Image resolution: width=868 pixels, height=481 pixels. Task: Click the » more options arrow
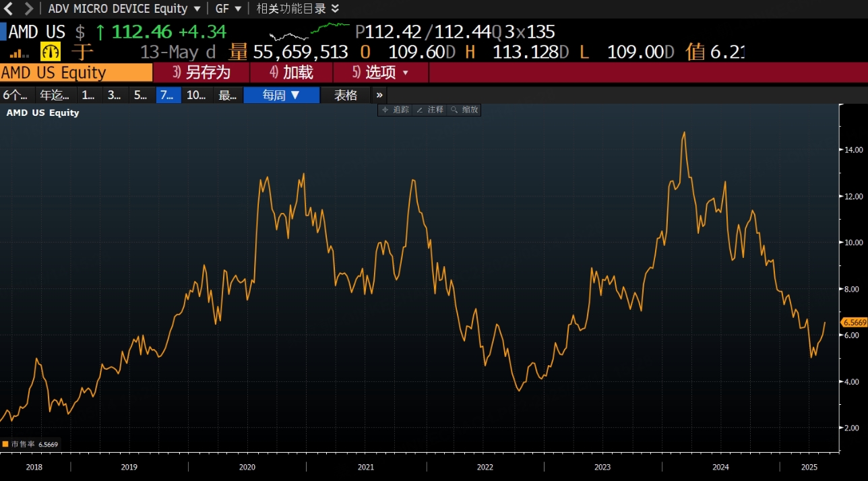(379, 95)
